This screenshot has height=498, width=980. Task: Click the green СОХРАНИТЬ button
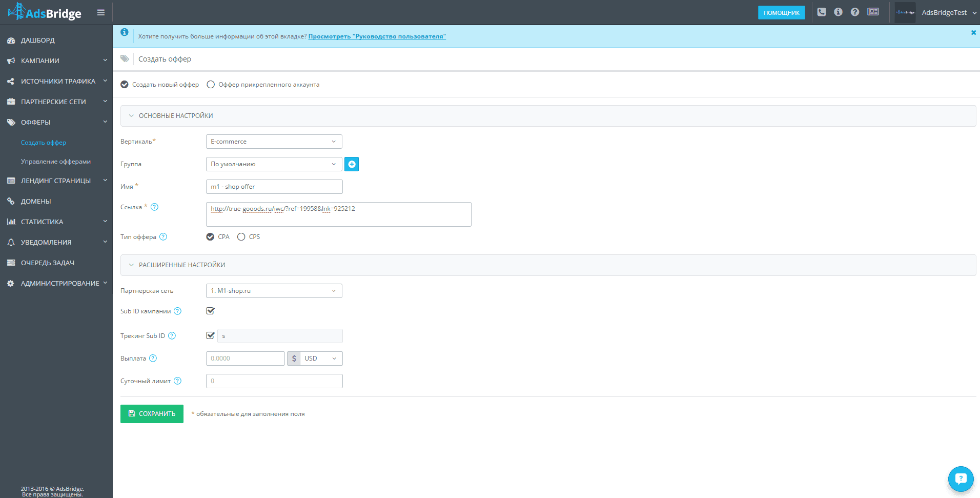click(x=152, y=414)
